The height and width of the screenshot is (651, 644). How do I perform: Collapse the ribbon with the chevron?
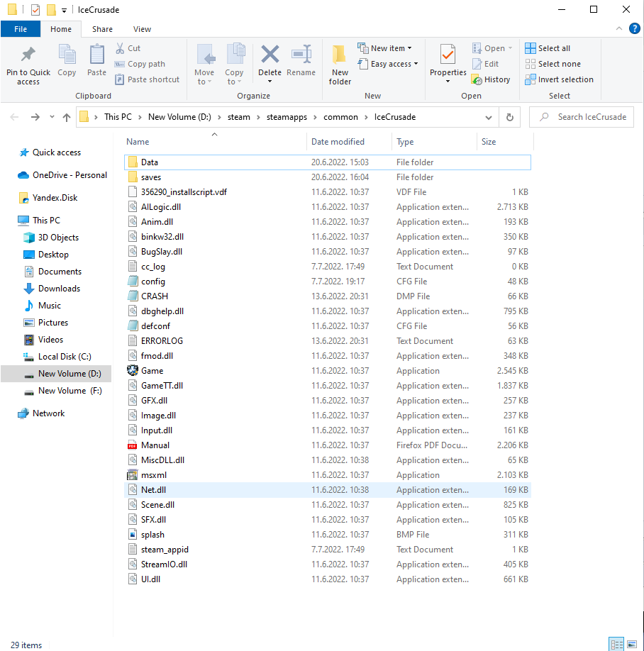619,28
